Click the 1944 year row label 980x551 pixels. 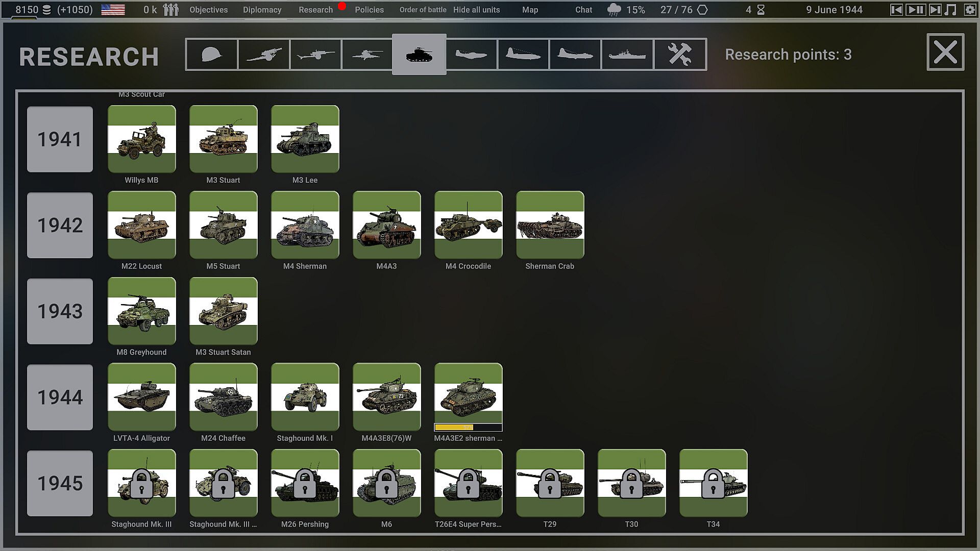[60, 397]
